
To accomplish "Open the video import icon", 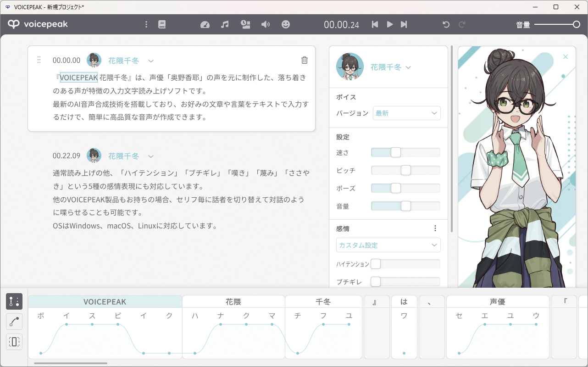I will click(x=245, y=24).
